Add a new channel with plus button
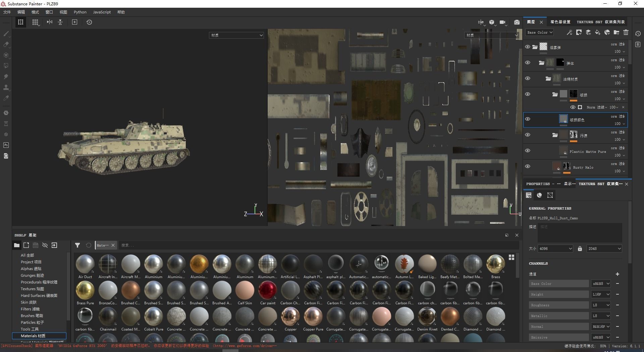Image resolution: width=644 pixels, height=352 pixels. pos(617,274)
